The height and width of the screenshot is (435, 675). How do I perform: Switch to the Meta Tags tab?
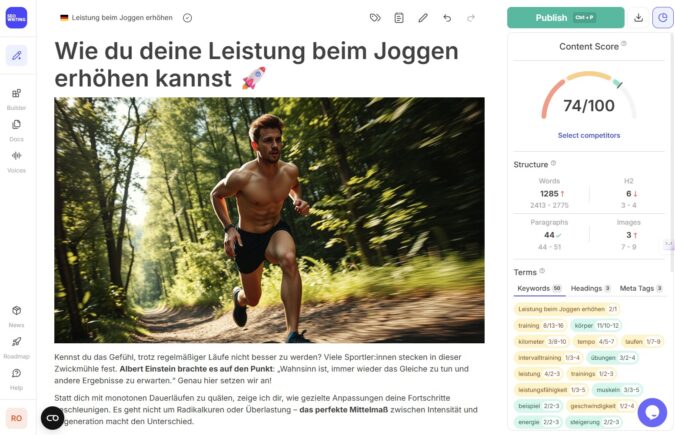tap(641, 288)
